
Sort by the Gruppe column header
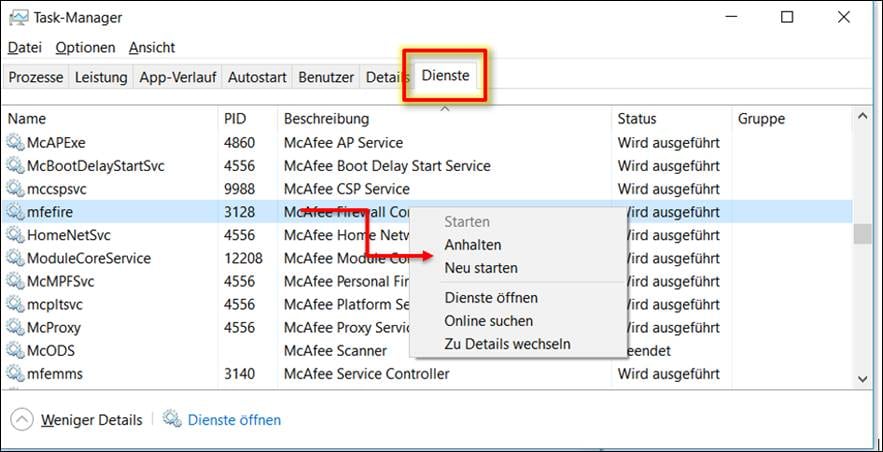(x=792, y=119)
